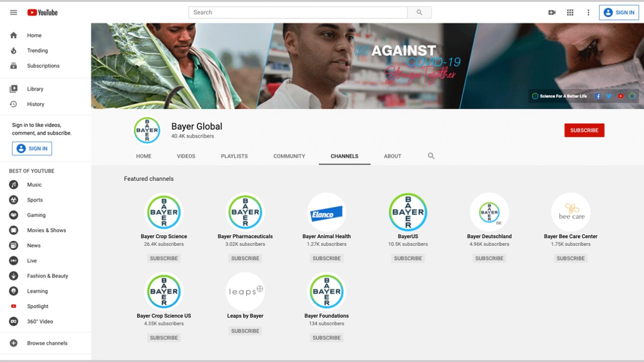Viewport: 644px width, 362px height.
Task: Subscribe to Bayer Foundations channel
Action: (x=327, y=338)
